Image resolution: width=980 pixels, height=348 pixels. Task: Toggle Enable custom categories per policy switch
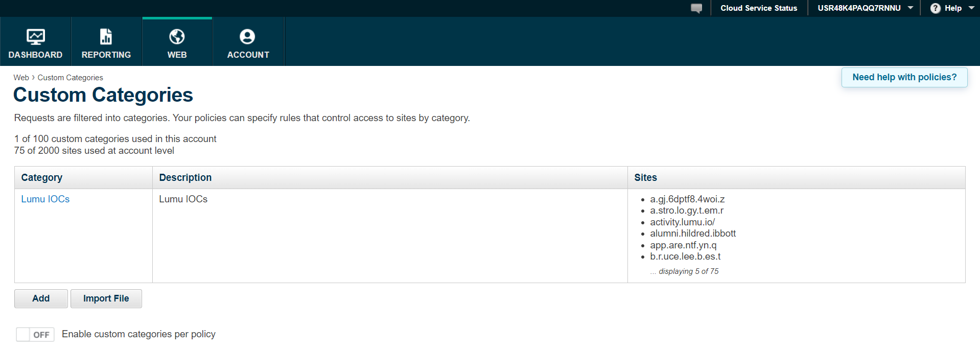(x=35, y=335)
